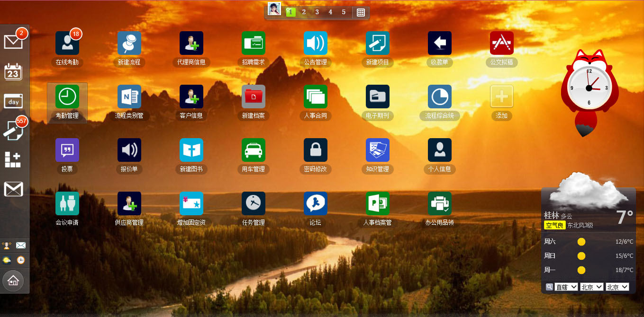Click the 桂林 city name in weather widget
This screenshot has width=644, height=317.
552,215
